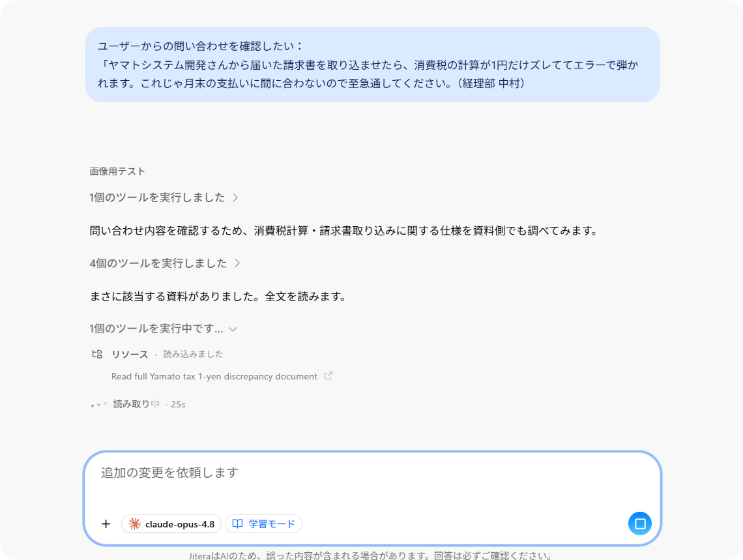Expand 4個のツールを実行しました chevron
Screen dimensions: 743x560
[x=237, y=263]
